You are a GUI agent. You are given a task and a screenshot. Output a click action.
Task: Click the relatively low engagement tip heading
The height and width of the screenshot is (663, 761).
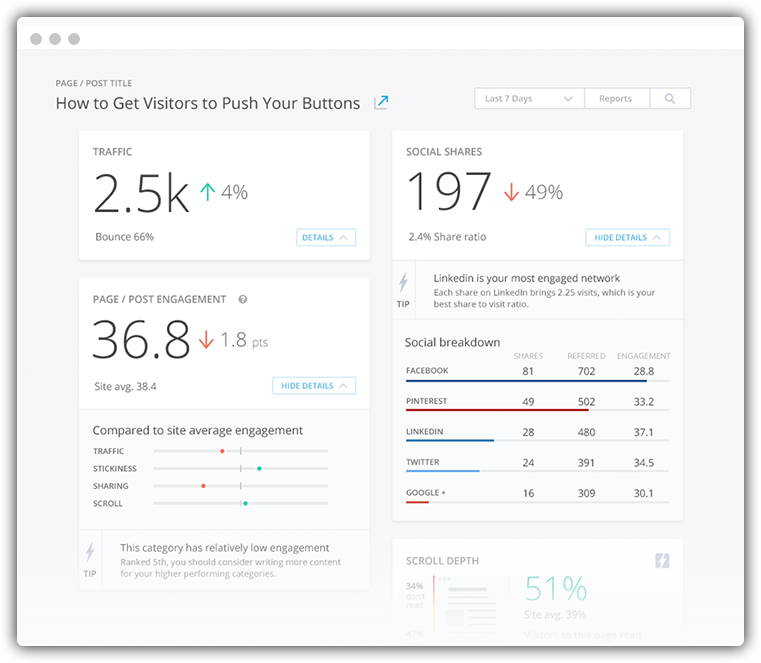(x=225, y=548)
